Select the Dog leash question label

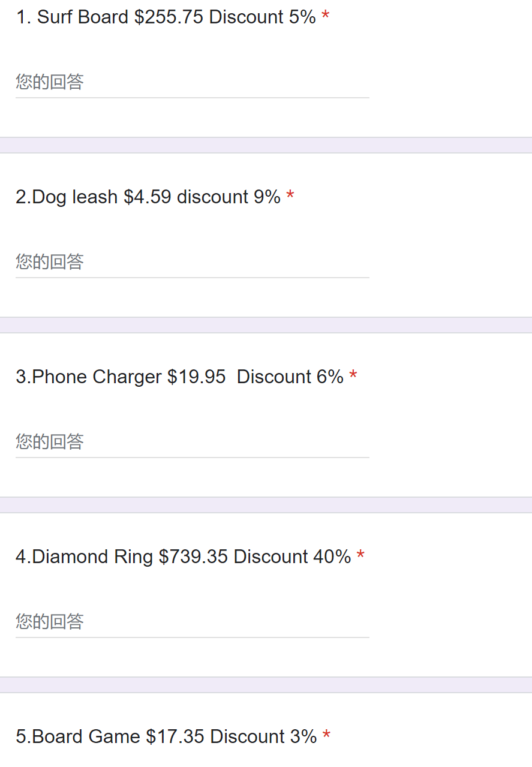[148, 197]
